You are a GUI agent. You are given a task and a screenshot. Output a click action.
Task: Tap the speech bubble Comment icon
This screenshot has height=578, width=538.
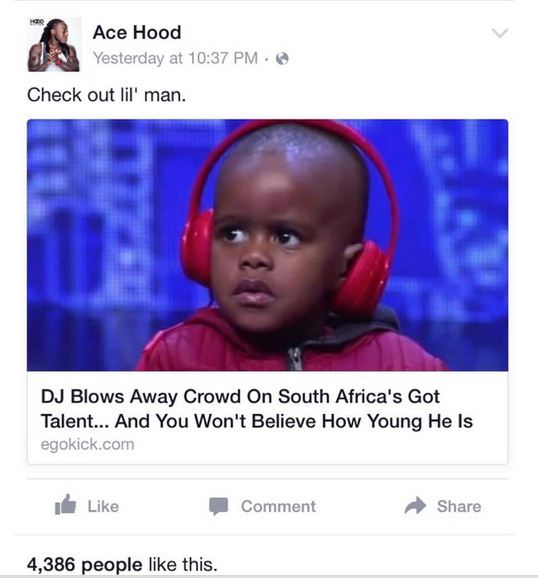click(x=218, y=506)
